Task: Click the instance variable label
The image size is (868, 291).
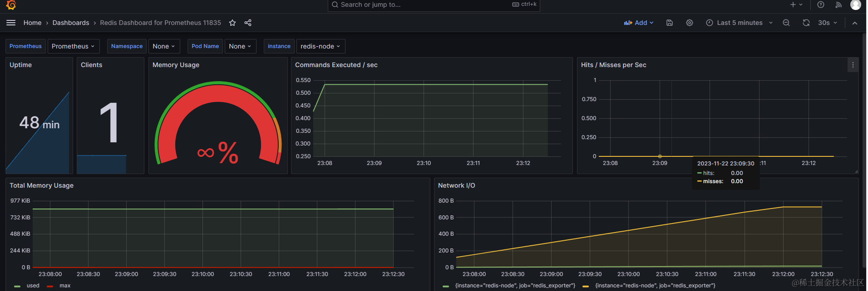Action: [x=279, y=46]
